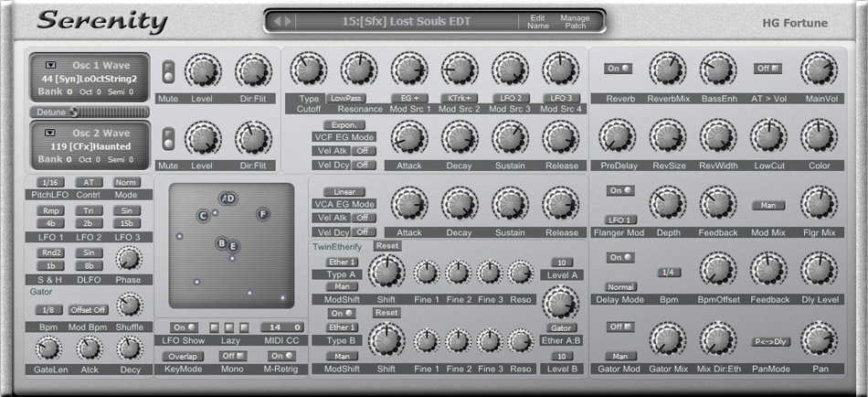Open the Flanger Mod LFO 1 selector

[x=620, y=220]
